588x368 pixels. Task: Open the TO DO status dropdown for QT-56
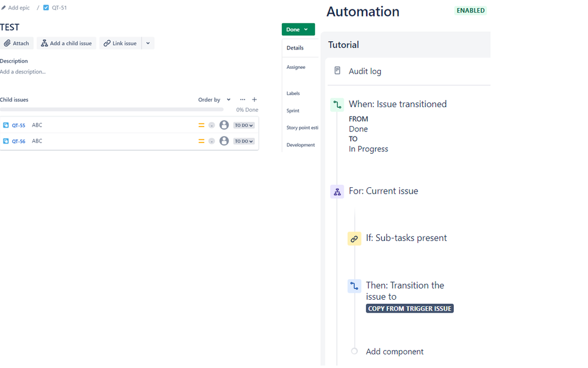tap(244, 141)
